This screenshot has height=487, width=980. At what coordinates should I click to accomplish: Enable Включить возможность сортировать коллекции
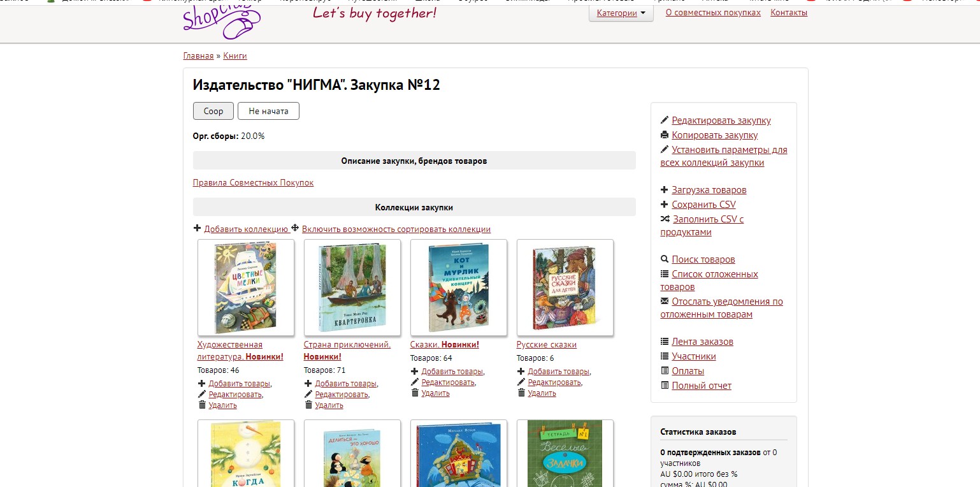(x=396, y=229)
